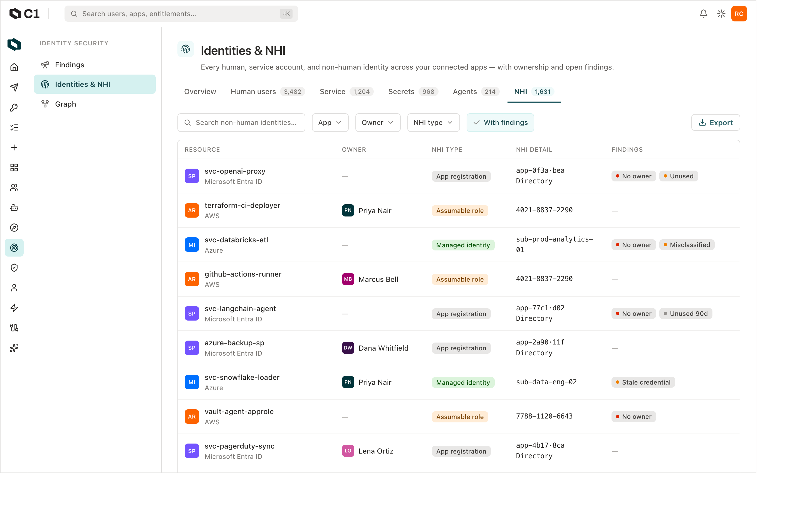Open the lightning bolt icon in sidebar
The height and width of the screenshot is (512, 812).
14,308
